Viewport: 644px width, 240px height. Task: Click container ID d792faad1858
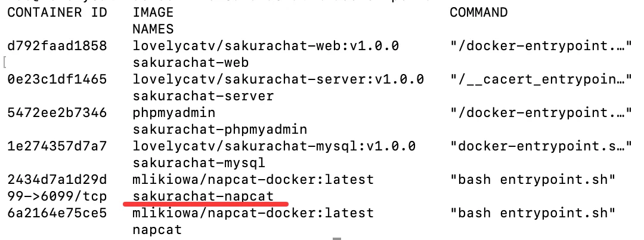pos(57,45)
